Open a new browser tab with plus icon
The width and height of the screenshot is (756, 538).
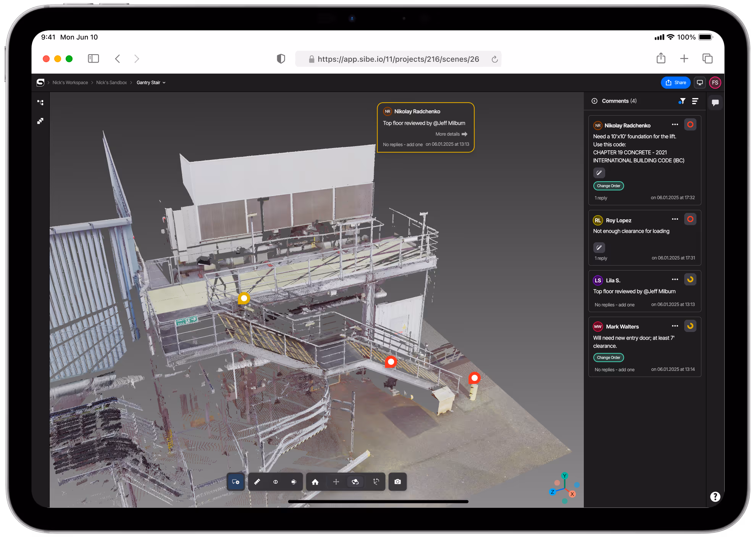[684, 58]
